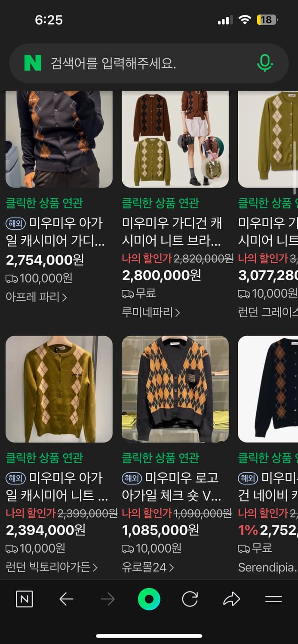Open the 미우미우 로고 아가일 체크 숏 product title
This screenshot has height=644, width=298.
pyautogui.click(x=172, y=487)
